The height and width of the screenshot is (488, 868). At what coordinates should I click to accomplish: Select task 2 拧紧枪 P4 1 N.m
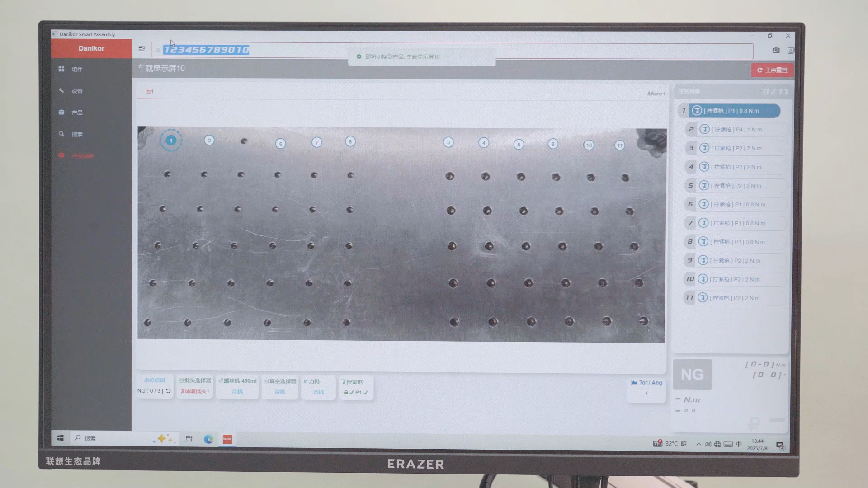pos(737,130)
